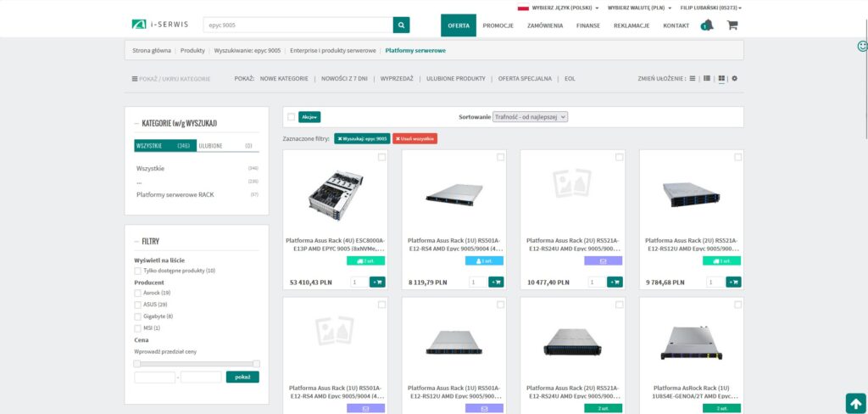This screenshot has height=414, width=868.
Task: Check ASUS producer filter
Action: [x=138, y=305]
